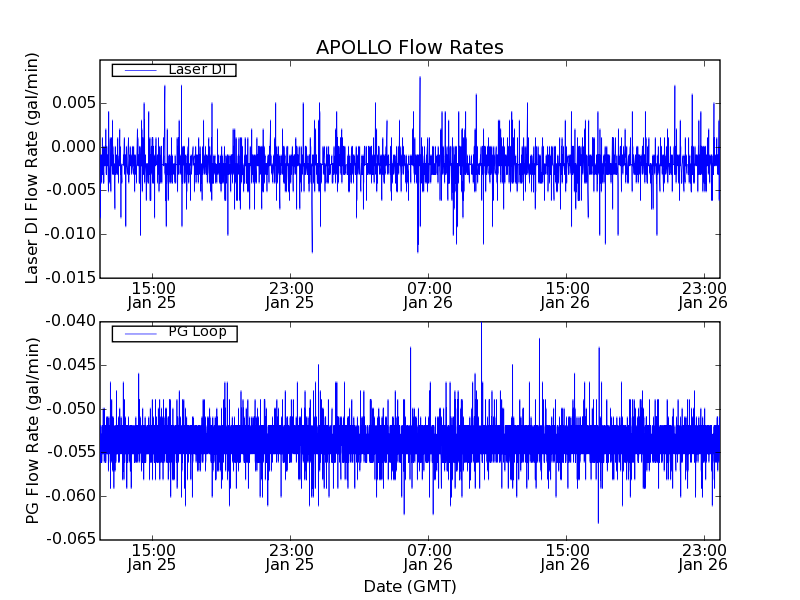This screenshot has width=800, height=600.
Task: Click bottom plot '23:00 Jan 25' tick label
Action: coord(290,558)
